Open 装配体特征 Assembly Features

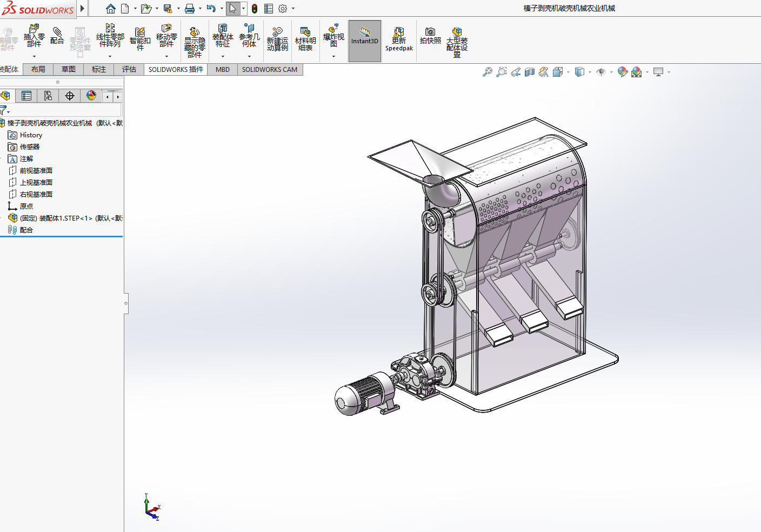(x=223, y=36)
